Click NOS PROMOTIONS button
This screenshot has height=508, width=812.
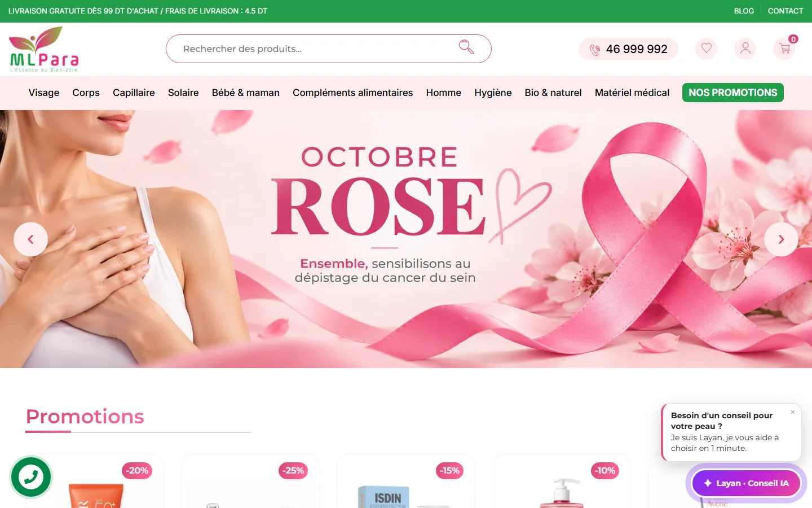tap(732, 93)
